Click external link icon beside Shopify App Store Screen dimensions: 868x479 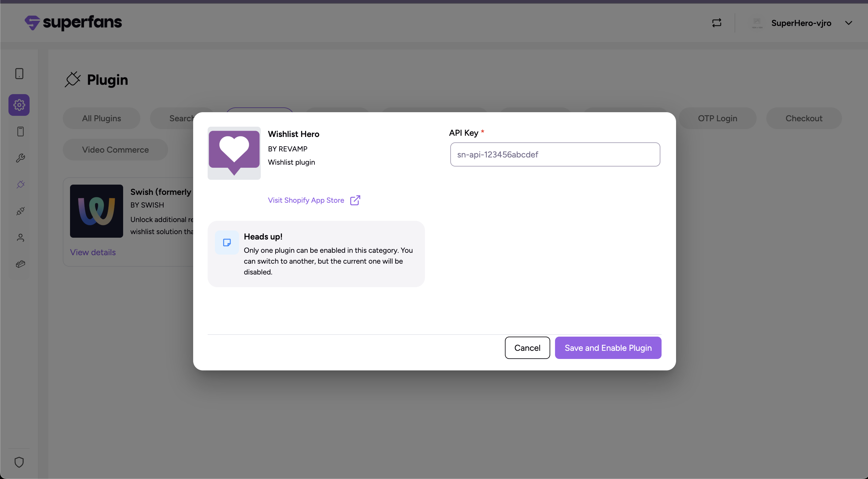coord(355,200)
